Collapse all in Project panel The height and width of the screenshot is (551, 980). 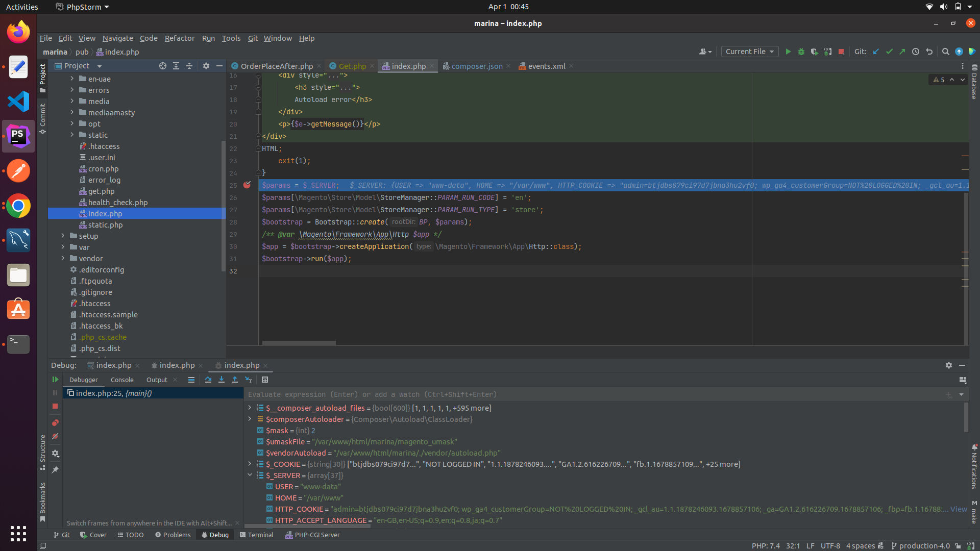[189, 66]
